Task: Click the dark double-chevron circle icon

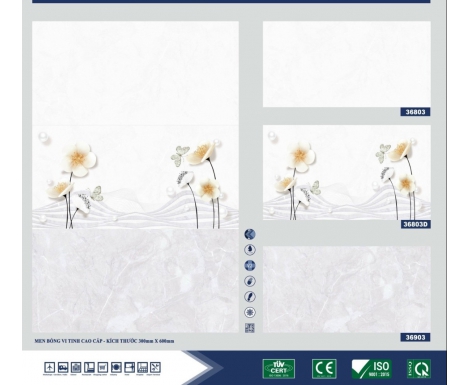Action: click(250, 234)
